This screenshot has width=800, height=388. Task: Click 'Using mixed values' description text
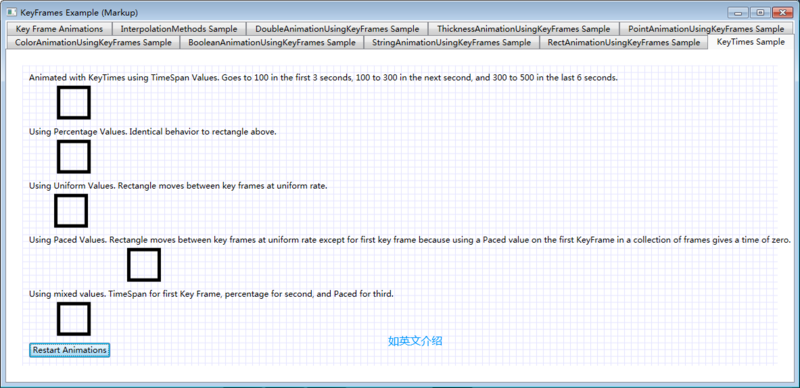(x=211, y=294)
